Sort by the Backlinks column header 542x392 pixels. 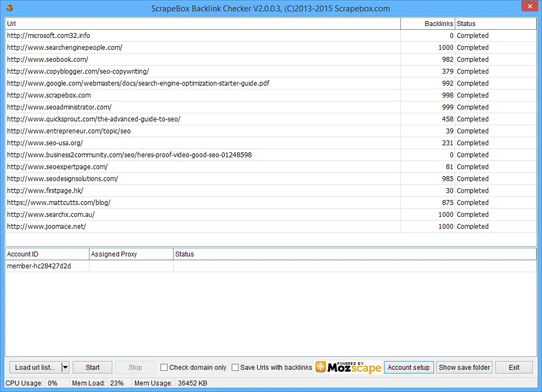pos(428,24)
